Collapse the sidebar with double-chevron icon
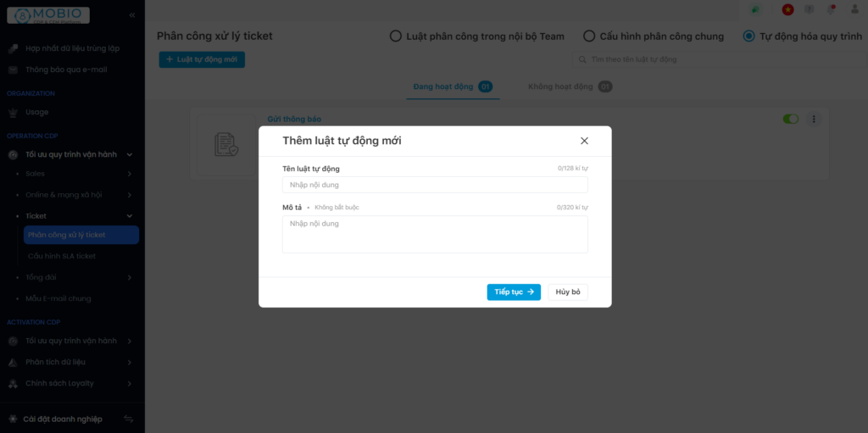Image resolution: width=868 pixels, height=433 pixels. [x=132, y=15]
